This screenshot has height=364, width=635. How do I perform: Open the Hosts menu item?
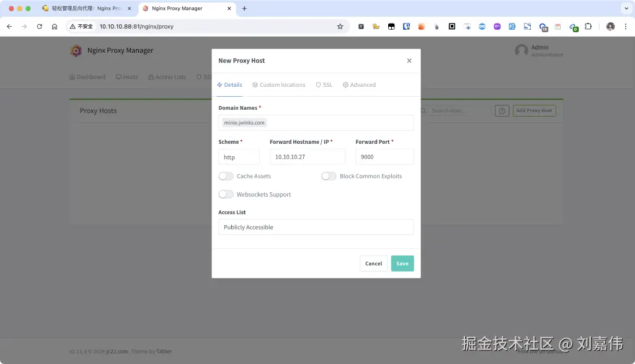[127, 77]
